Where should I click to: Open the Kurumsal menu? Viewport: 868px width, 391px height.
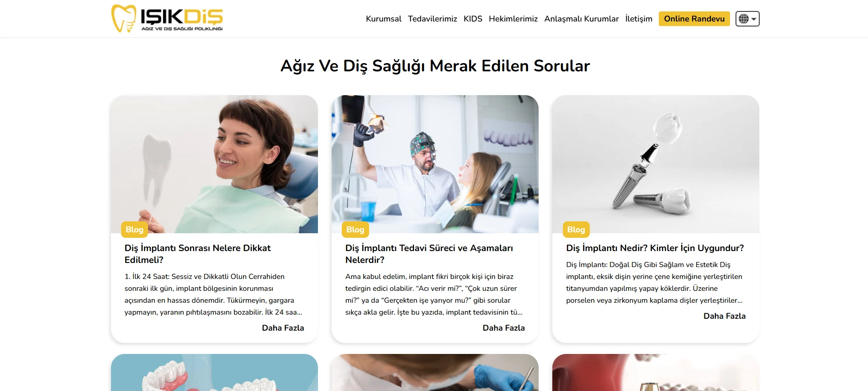(383, 19)
